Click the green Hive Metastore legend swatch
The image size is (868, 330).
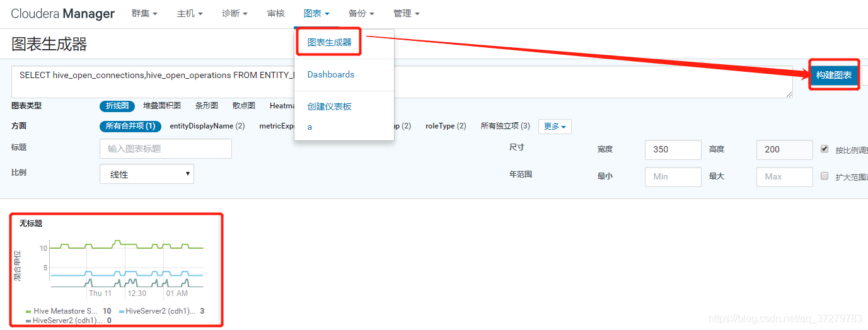tap(28, 312)
